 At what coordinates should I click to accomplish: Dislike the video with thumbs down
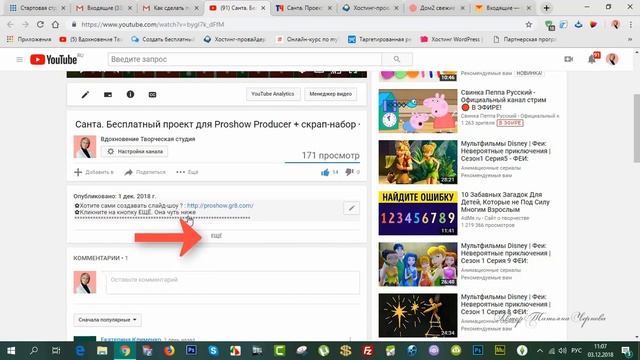click(349, 172)
